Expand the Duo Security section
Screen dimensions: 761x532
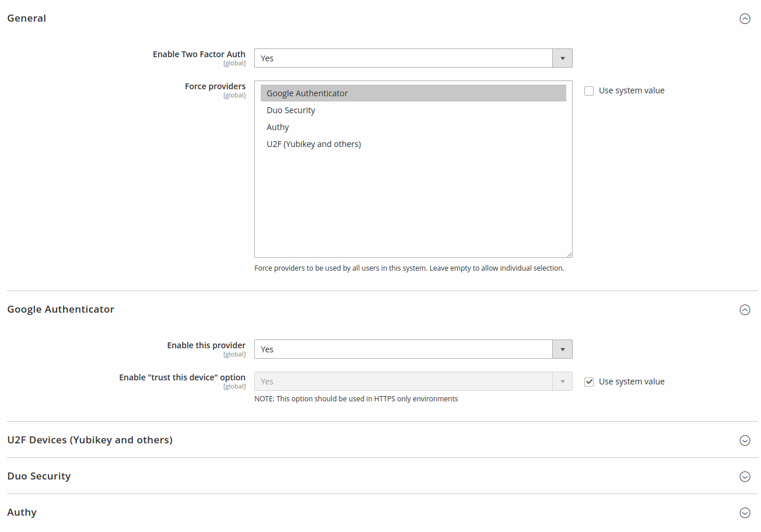pos(745,477)
